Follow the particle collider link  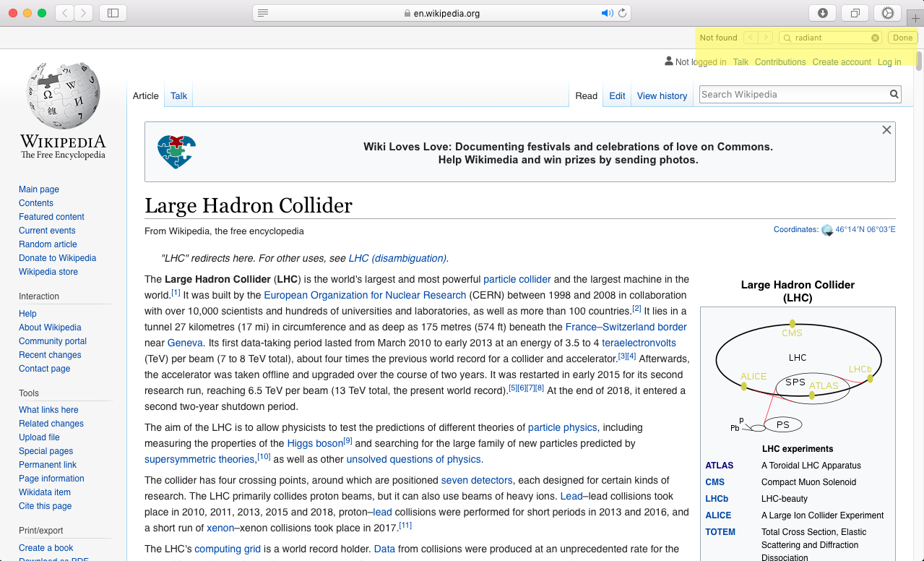click(x=517, y=279)
